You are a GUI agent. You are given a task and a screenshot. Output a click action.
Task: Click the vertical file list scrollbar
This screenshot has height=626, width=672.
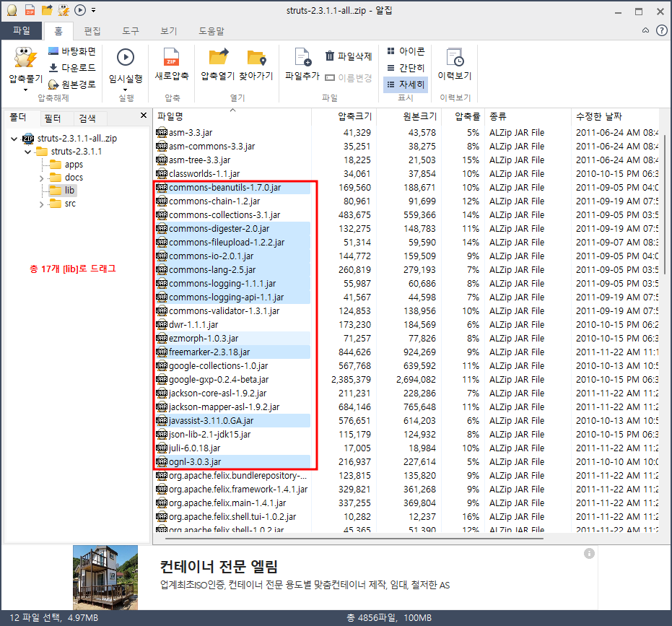(x=665, y=204)
